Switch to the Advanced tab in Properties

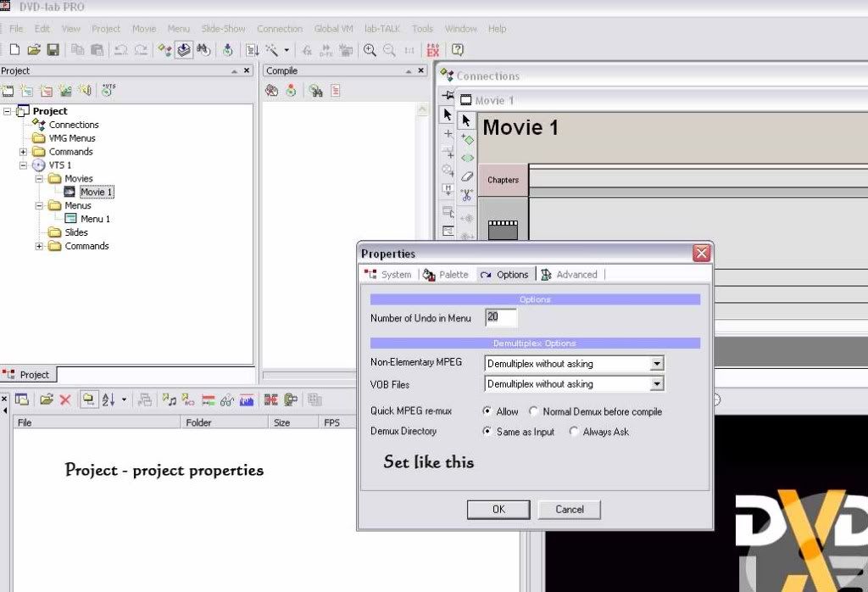(x=570, y=274)
